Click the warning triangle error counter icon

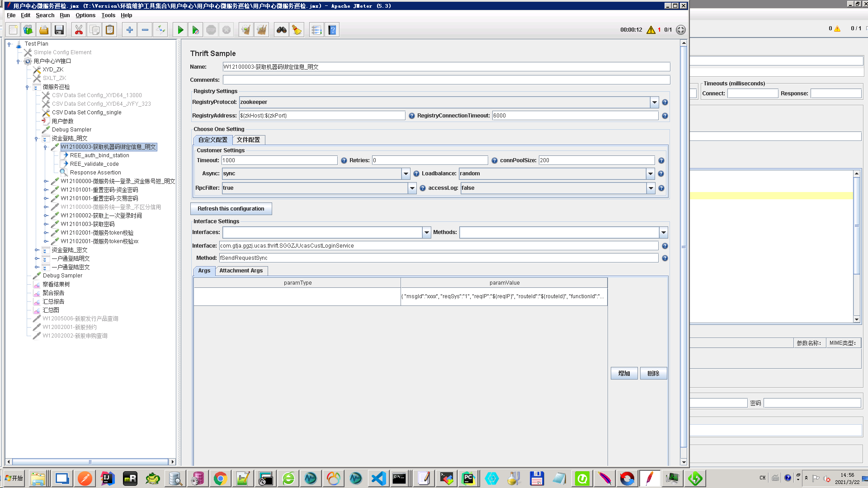point(651,30)
